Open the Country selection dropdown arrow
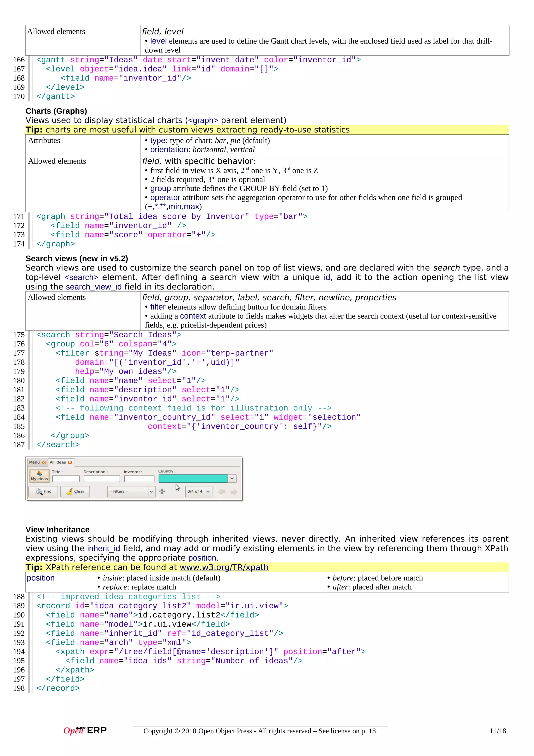The width and height of the screenshot is (534, 756). click(x=232, y=478)
